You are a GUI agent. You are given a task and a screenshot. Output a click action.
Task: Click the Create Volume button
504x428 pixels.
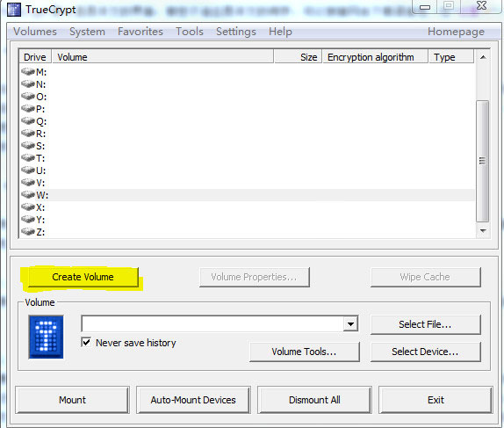pyautogui.click(x=83, y=277)
